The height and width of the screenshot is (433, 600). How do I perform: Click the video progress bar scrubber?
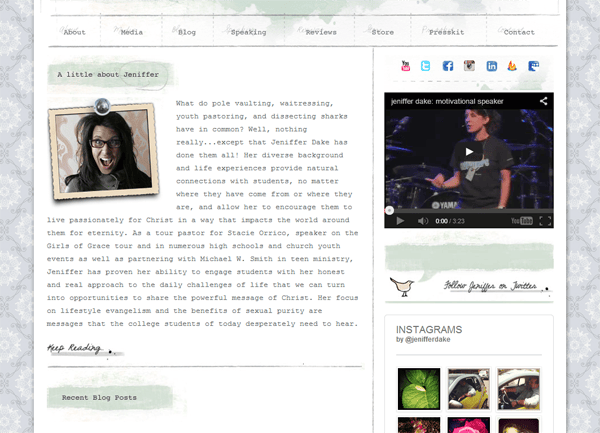[x=390, y=210]
